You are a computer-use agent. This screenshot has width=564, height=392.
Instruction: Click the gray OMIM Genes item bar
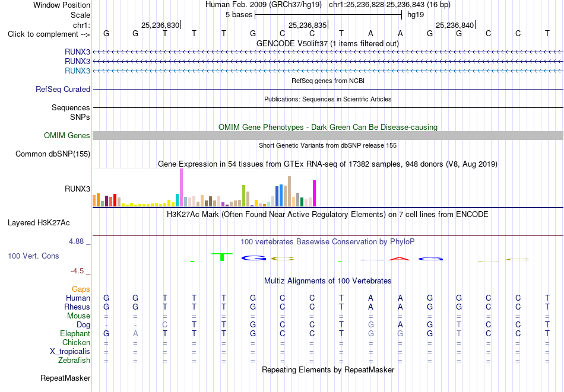[328, 135]
